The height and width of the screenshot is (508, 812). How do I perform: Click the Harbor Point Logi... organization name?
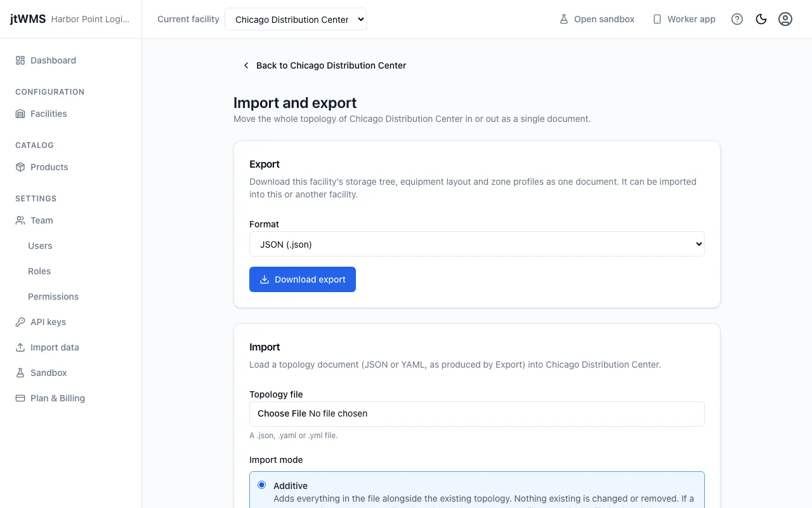coord(90,19)
